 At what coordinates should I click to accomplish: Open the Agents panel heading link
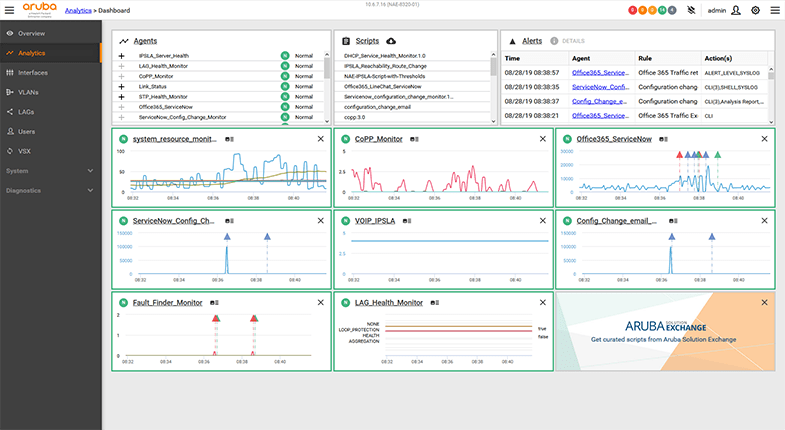click(x=145, y=41)
